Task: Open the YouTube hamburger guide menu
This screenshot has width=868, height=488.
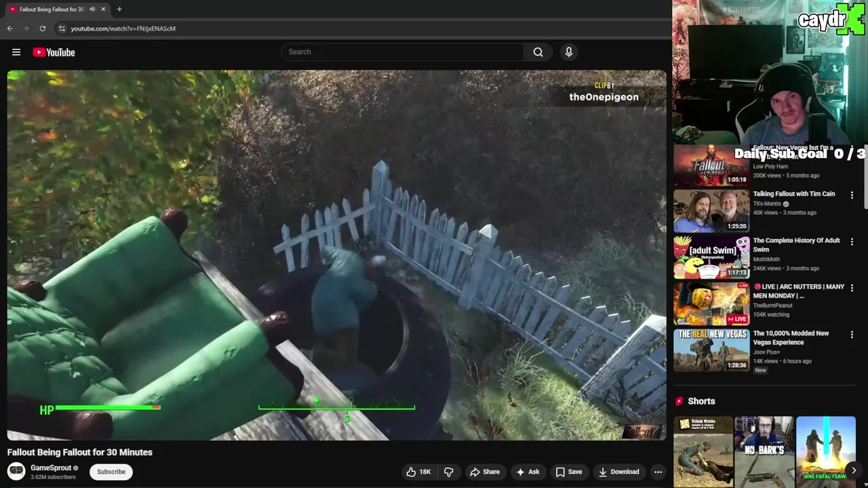Action: 16,52
